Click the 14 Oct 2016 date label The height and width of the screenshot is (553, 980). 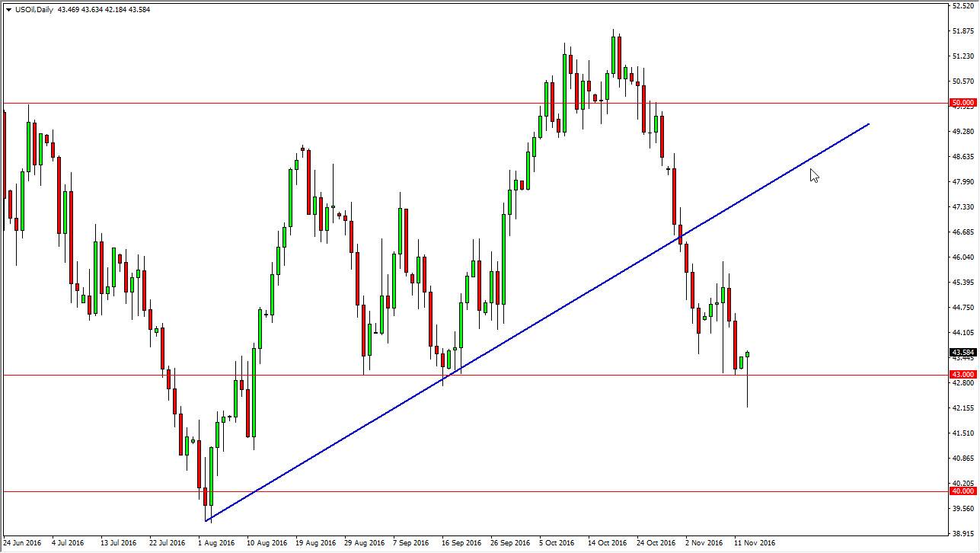point(608,543)
